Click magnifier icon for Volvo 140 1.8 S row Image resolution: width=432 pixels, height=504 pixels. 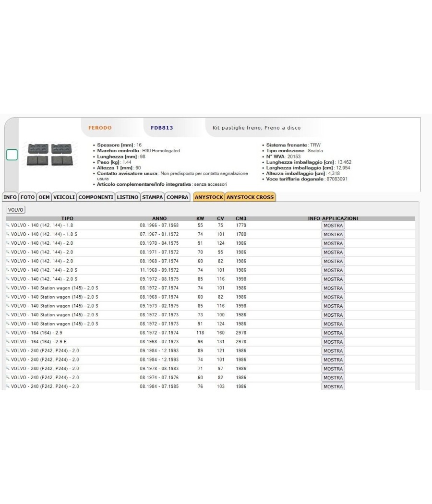[x=8, y=234]
